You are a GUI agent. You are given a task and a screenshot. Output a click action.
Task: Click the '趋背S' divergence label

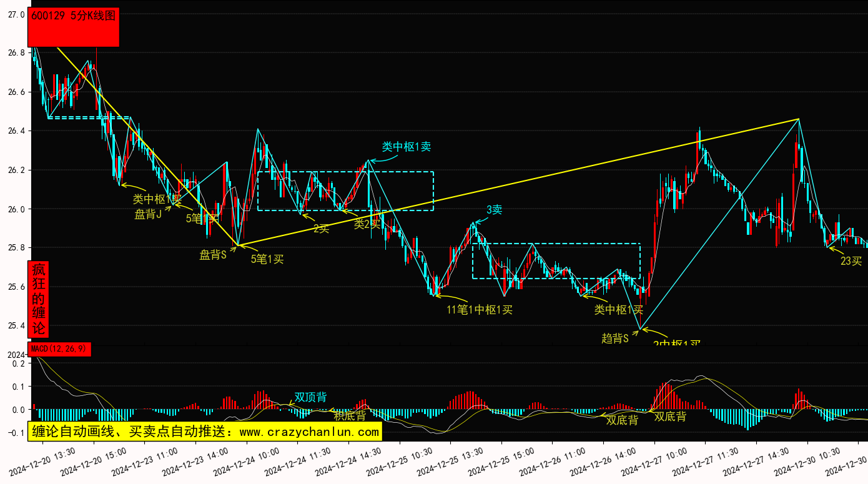[x=615, y=338]
